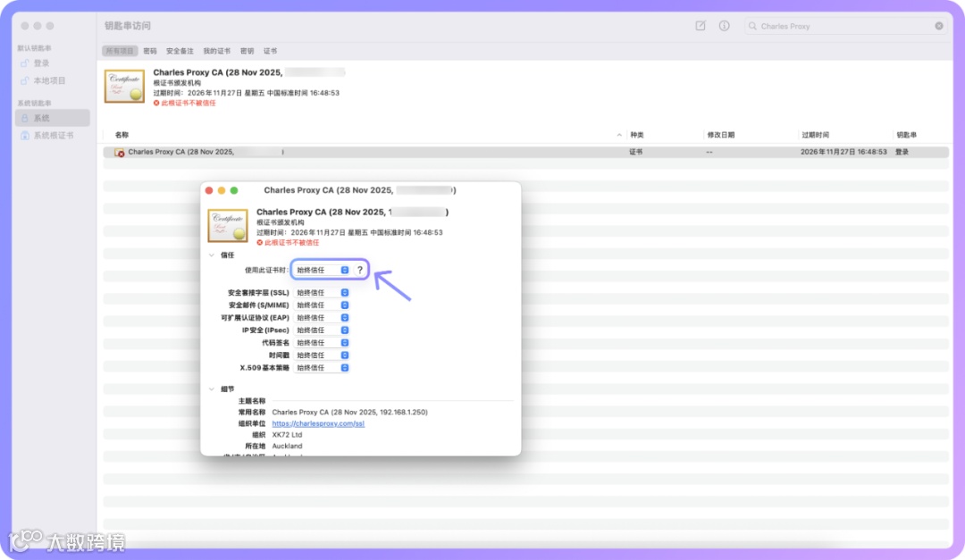The width and height of the screenshot is (965, 560).
Task: Clear the Charles Proxy search text
Action: click(x=938, y=26)
